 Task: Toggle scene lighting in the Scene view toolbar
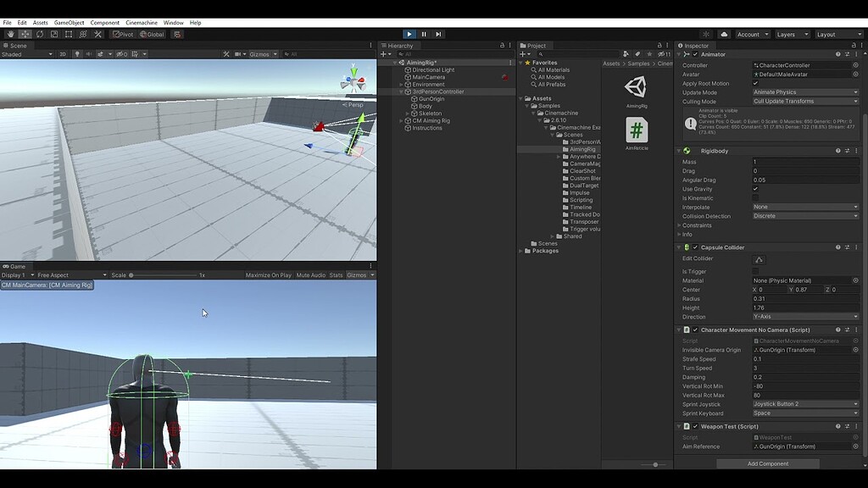(77, 53)
